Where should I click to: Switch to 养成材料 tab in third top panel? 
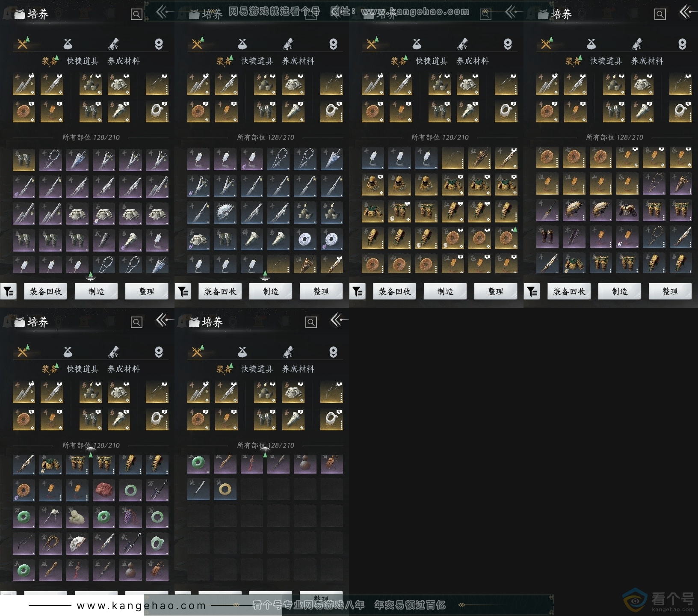(x=473, y=61)
